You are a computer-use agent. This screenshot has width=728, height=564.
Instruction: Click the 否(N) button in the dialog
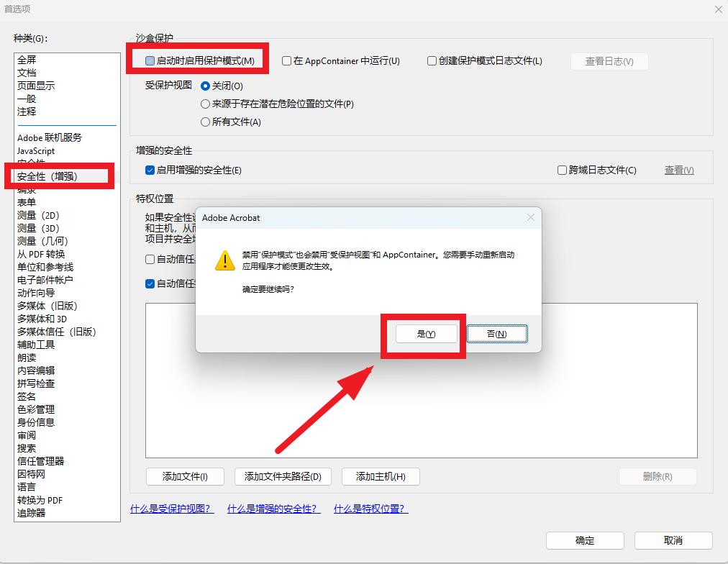coord(497,334)
